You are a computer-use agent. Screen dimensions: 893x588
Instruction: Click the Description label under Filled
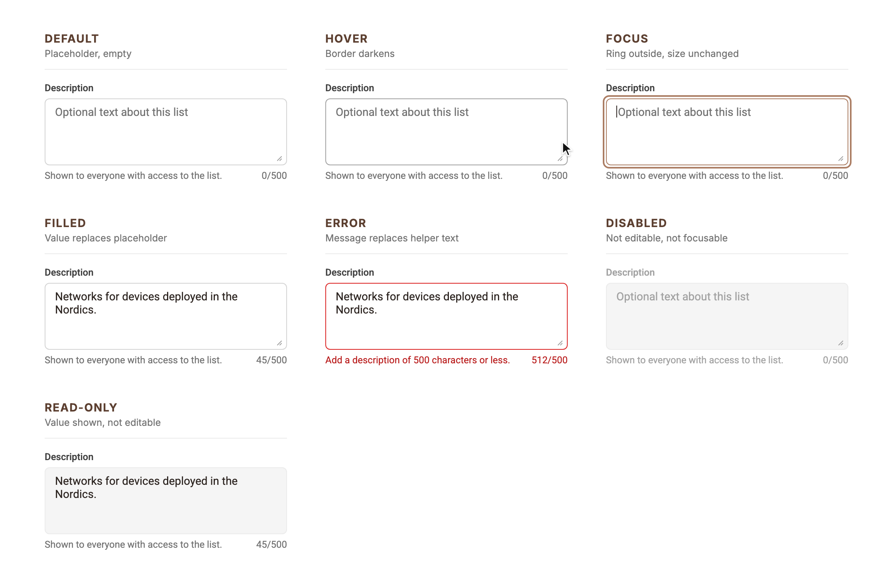(x=69, y=272)
